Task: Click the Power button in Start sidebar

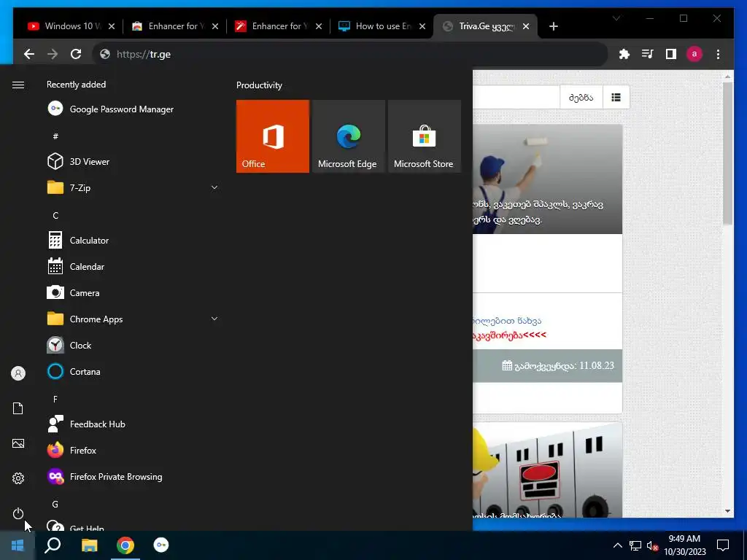Action: pos(18,513)
